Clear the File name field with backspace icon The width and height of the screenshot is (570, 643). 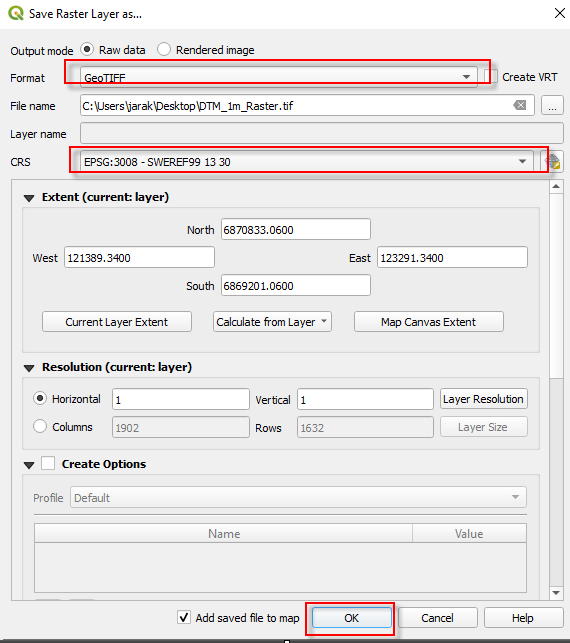520,105
